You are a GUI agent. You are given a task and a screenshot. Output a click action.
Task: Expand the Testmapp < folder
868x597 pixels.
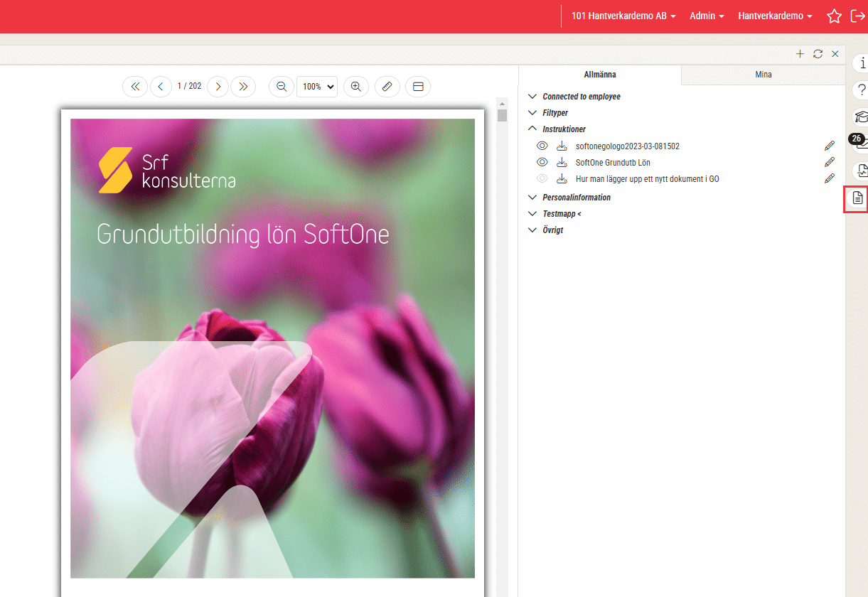tap(554, 214)
